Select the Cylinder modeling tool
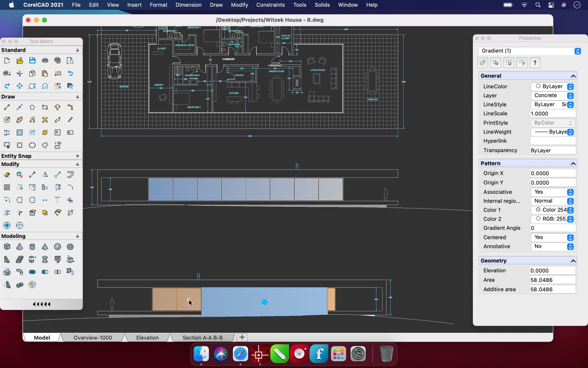Screen dimensions: 588x368 [x=32, y=247]
